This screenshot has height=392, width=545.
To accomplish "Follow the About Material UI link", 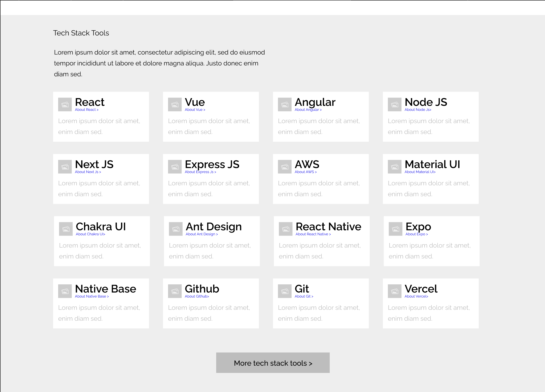I will point(420,172).
